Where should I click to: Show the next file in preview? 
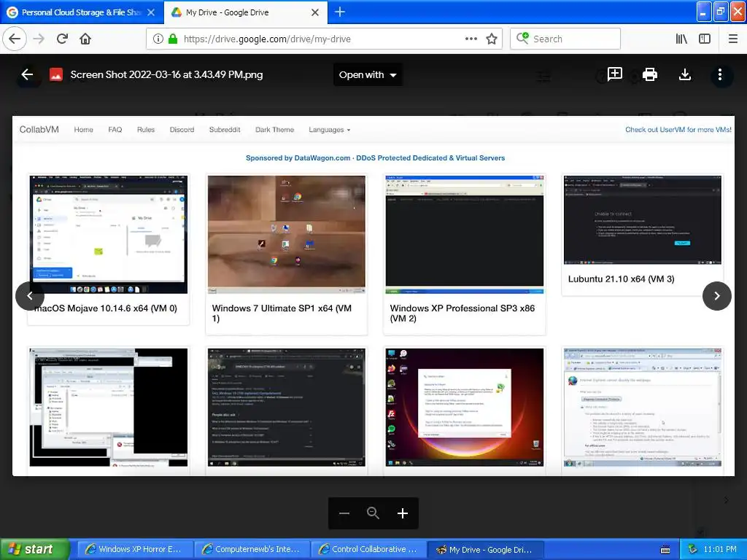[717, 296]
